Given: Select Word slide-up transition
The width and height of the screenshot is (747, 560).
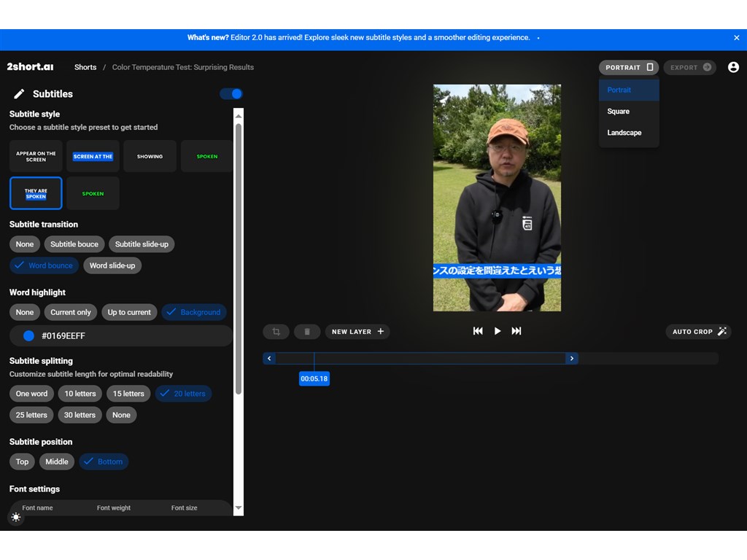Looking at the screenshot, I should (x=112, y=265).
